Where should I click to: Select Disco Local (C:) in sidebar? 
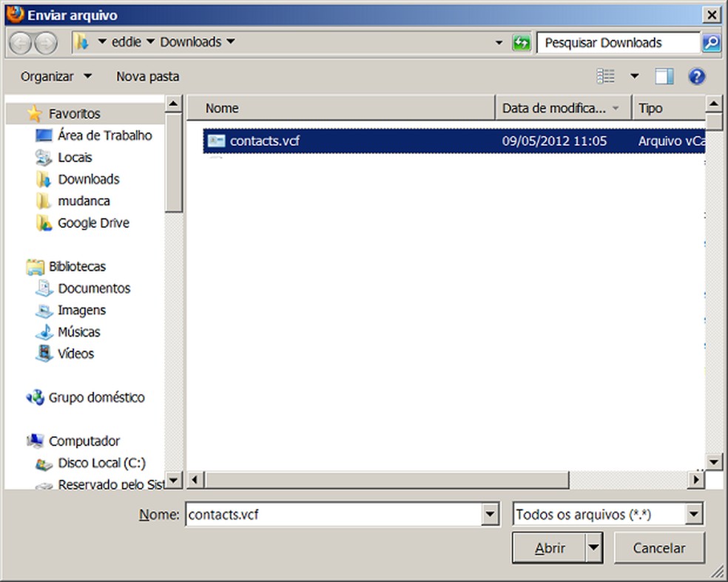tap(101, 463)
